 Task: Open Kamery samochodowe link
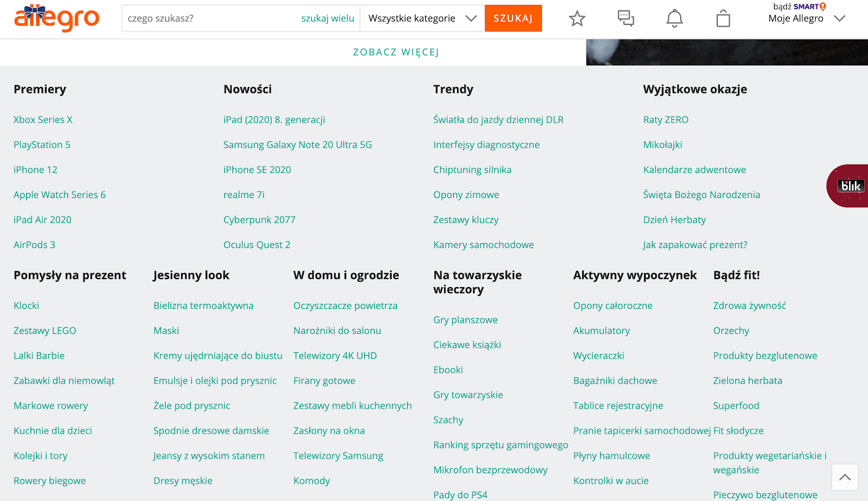[x=483, y=245]
